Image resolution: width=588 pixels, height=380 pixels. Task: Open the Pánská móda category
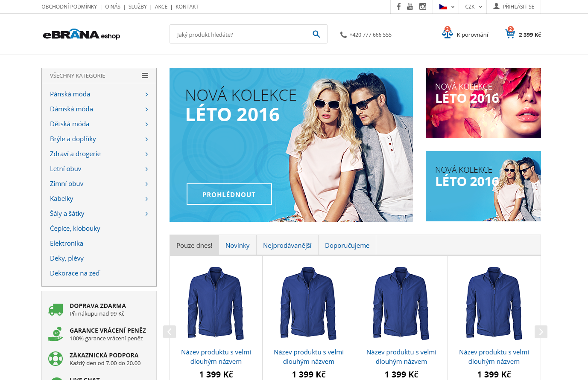tap(70, 94)
